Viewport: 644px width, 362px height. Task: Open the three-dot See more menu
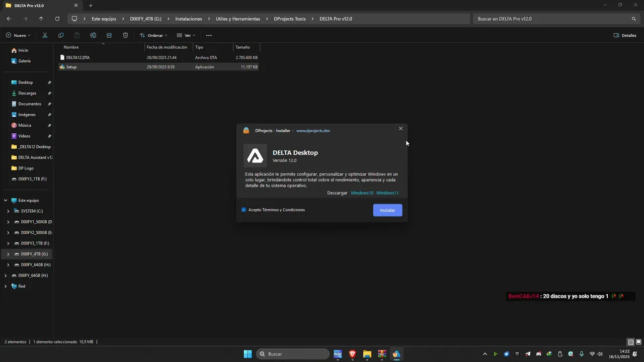pos(209,35)
